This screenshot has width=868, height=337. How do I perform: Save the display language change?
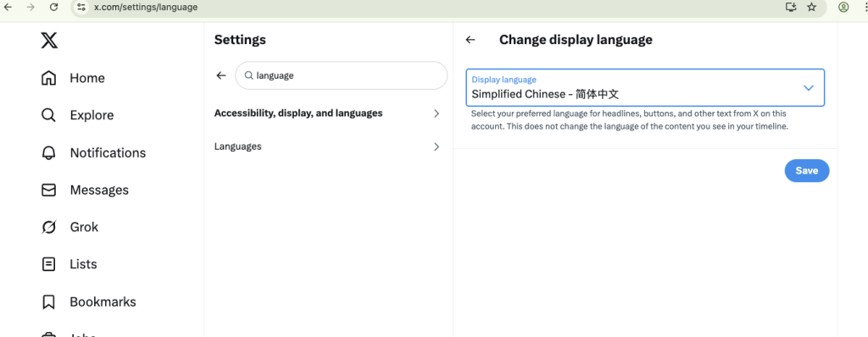[807, 170]
